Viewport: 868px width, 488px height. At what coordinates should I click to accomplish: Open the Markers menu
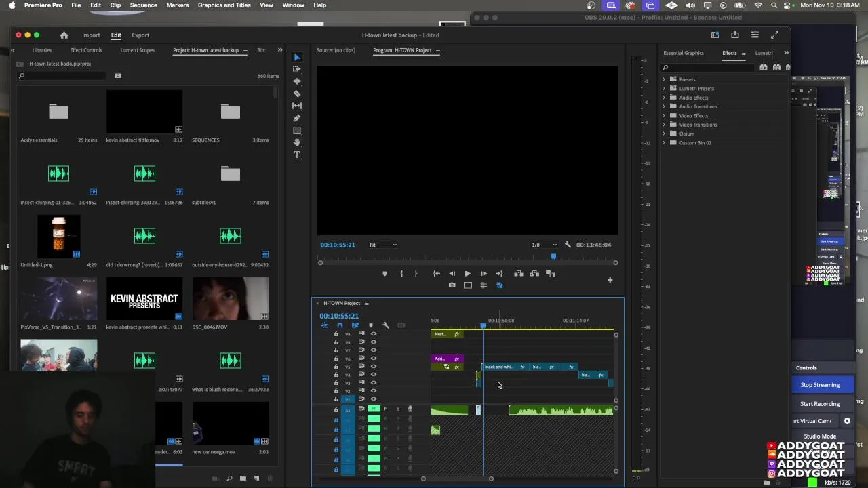click(178, 5)
